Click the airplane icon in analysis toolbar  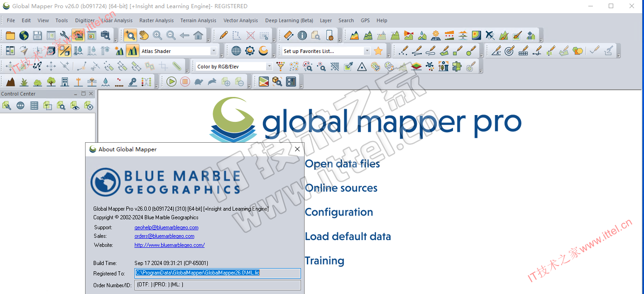point(490,35)
